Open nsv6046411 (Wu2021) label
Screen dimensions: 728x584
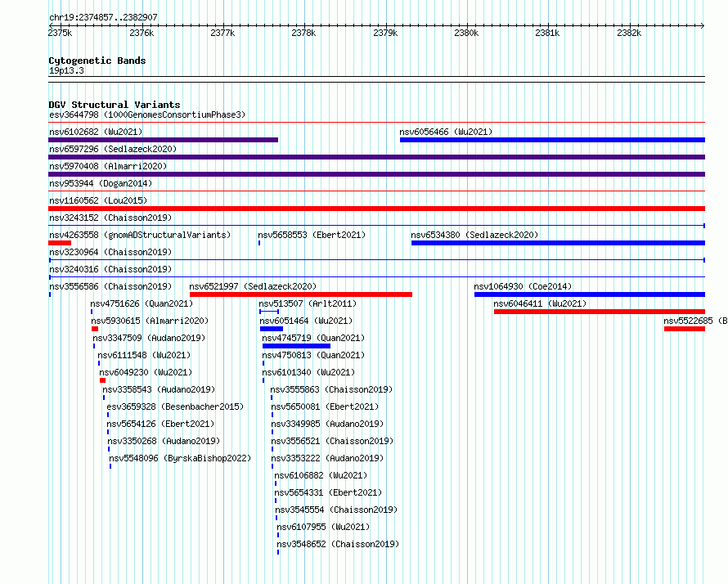540,303
